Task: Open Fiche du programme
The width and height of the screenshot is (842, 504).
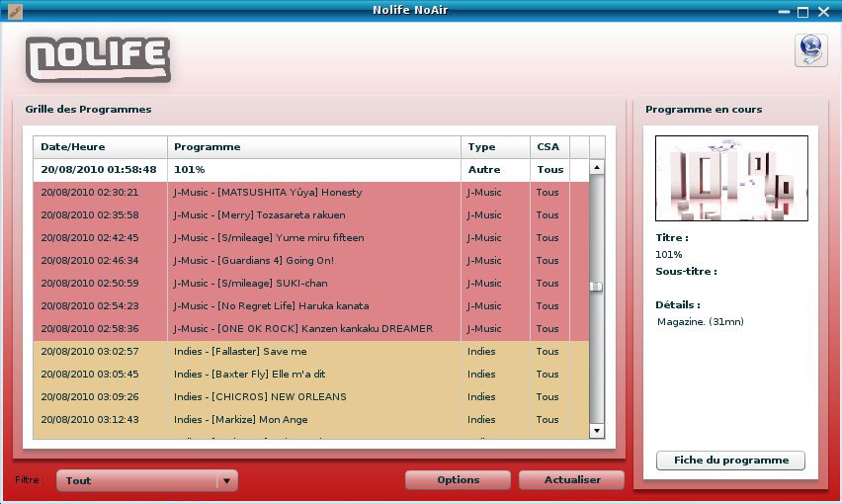Action: coord(730,461)
